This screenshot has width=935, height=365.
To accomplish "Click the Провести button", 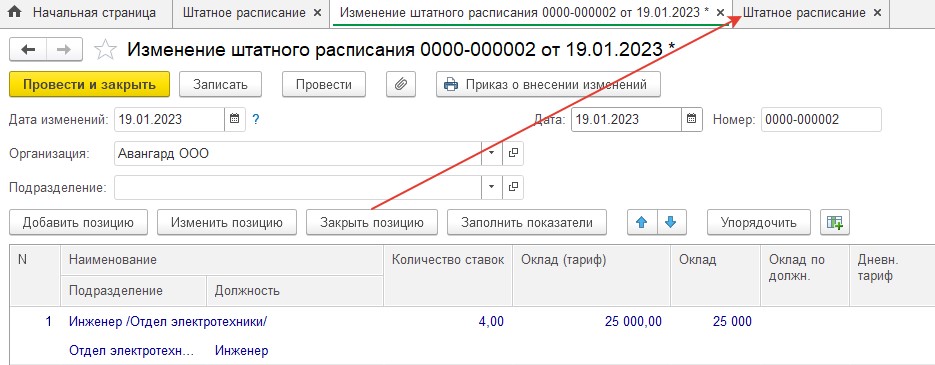I will [x=324, y=84].
